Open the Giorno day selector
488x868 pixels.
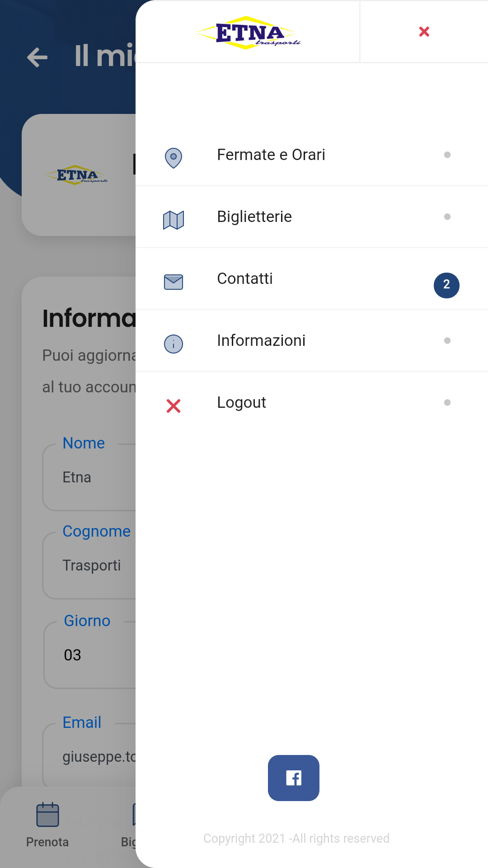90,655
